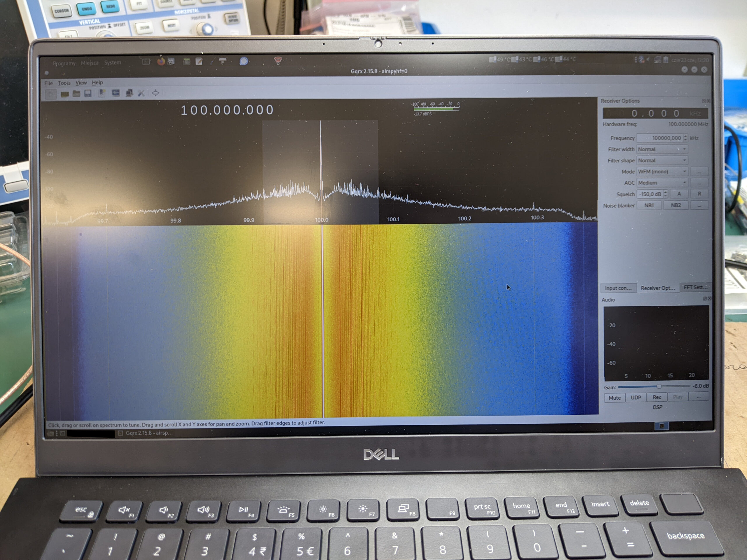The height and width of the screenshot is (560, 747).
Task: Toggle the NB2 noise blanker
Action: click(676, 205)
